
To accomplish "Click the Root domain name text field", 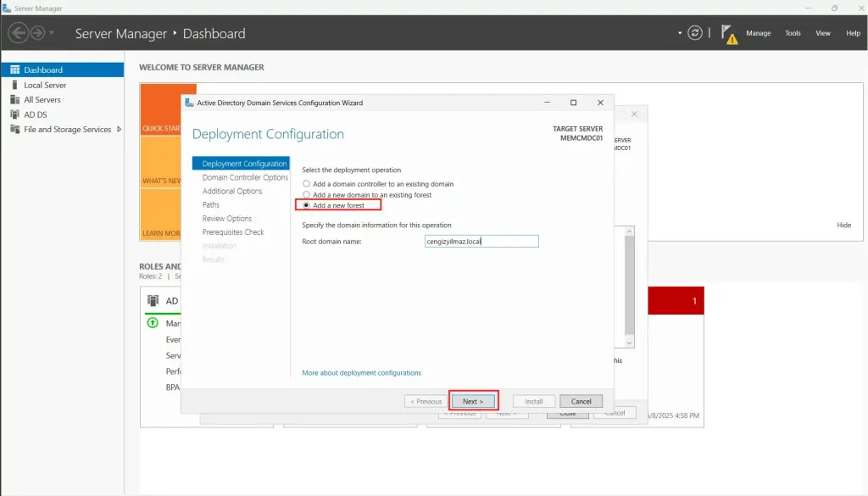I will click(x=481, y=242).
